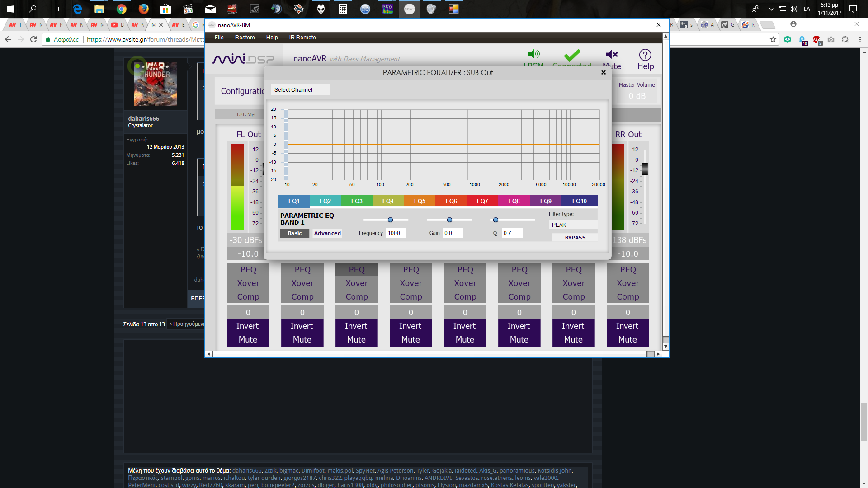Click the Frequency slider handle

[x=390, y=220]
